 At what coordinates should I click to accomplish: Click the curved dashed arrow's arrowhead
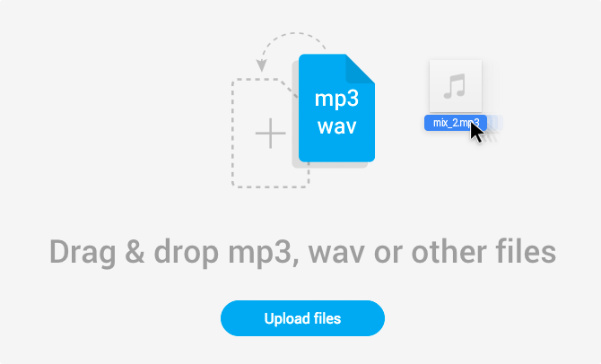pos(261,65)
